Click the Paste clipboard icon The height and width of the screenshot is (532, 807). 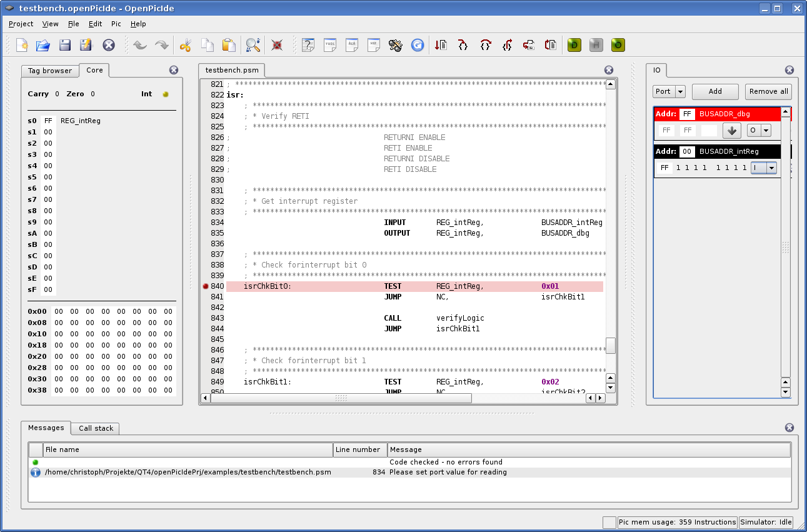coord(229,45)
